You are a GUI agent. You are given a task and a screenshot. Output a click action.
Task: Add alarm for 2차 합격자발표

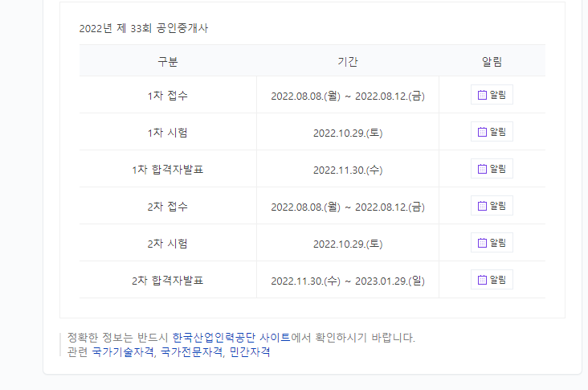[492, 281]
